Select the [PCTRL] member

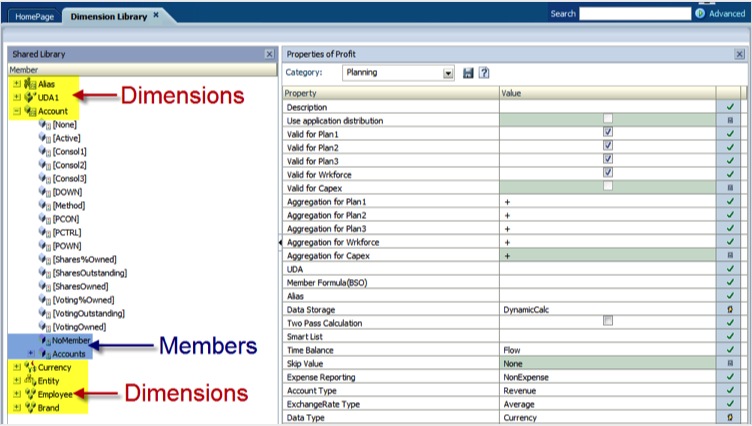coord(67,232)
